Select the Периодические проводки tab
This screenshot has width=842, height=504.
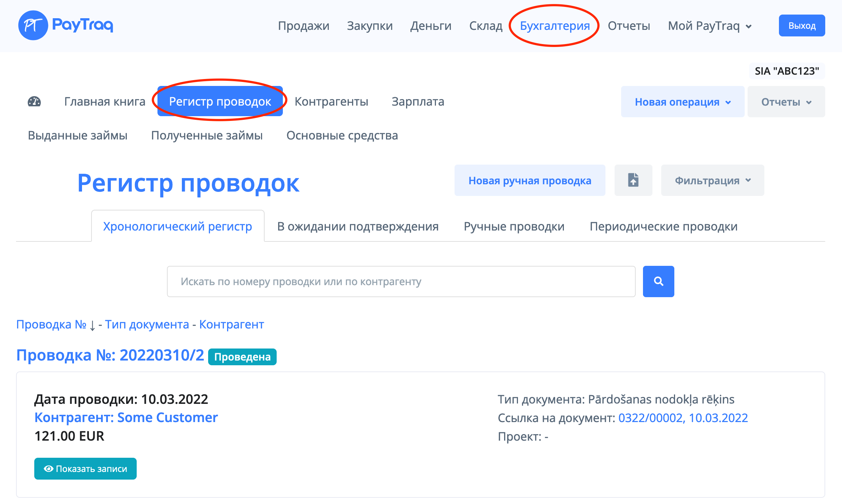pyautogui.click(x=663, y=227)
